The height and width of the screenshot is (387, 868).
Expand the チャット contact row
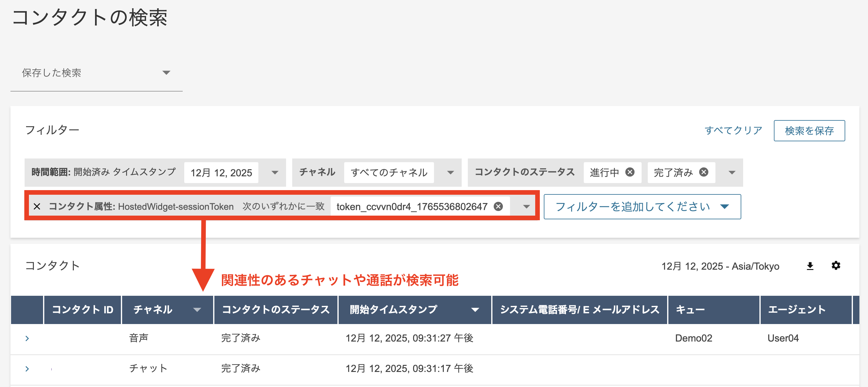27,369
